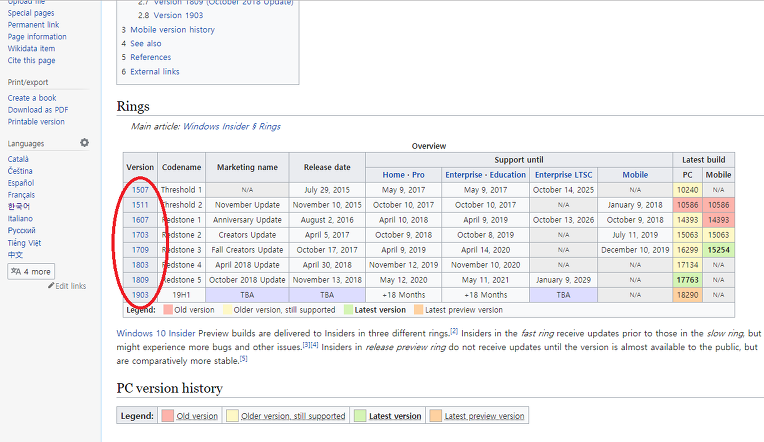
Task: Click the Latest version green swatch in overview legend
Action: (348, 310)
